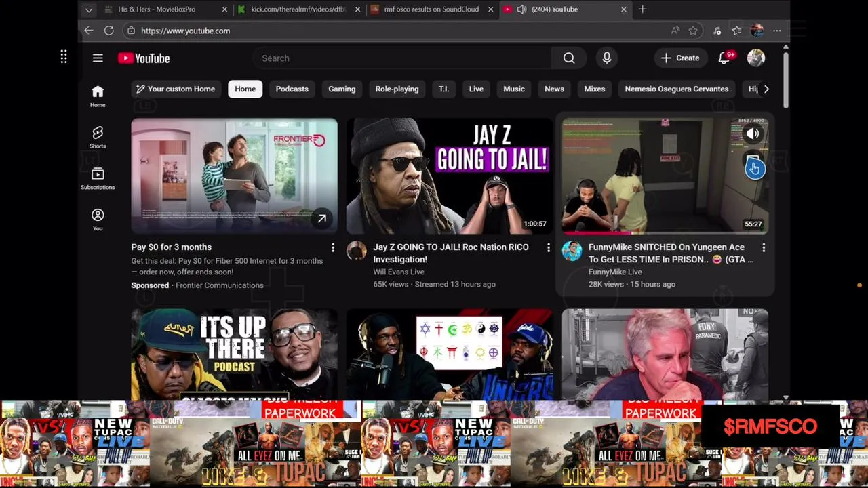Open the You section in the sidebar
The image size is (868, 488).
coord(98,220)
